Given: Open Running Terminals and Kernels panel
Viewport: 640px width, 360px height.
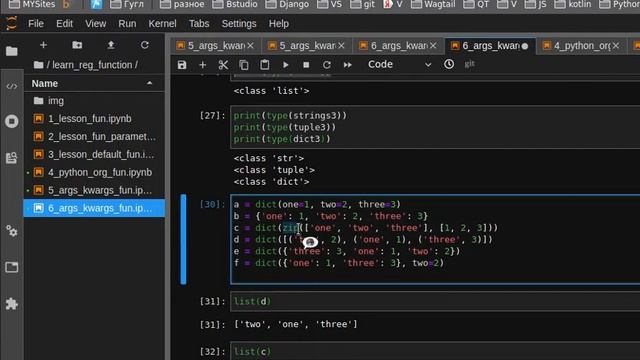Looking at the screenshot, I should [11, 121].
